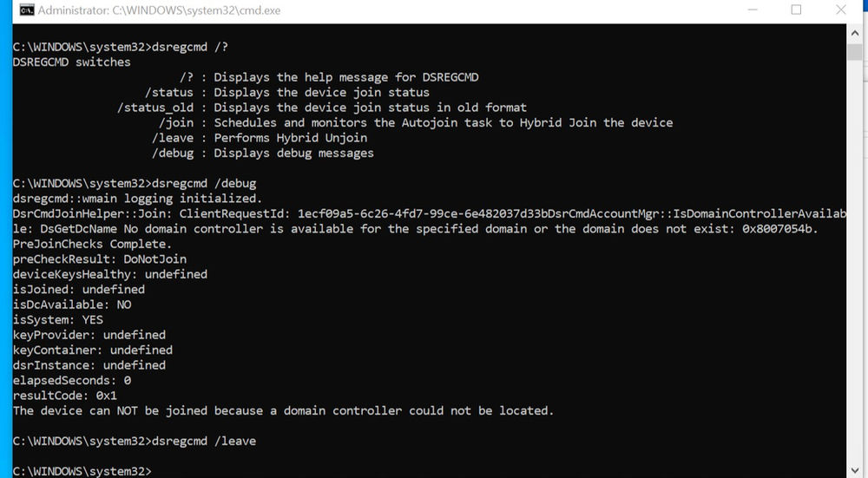
Task: Click the 'DSREGCMD switches' heading line
Action: point(72,62)
